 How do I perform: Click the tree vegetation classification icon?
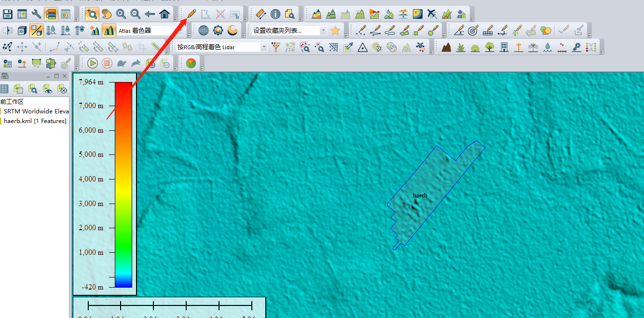[490, 47]
